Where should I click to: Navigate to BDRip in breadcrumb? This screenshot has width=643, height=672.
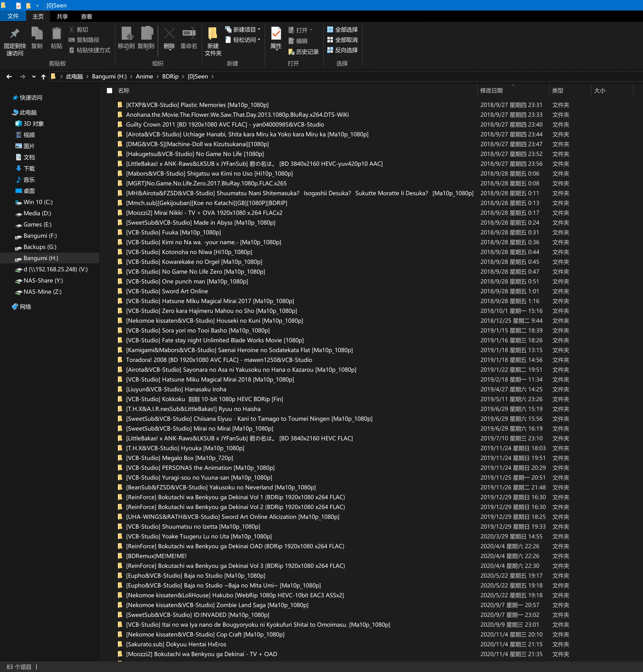[x=170, y=77]
